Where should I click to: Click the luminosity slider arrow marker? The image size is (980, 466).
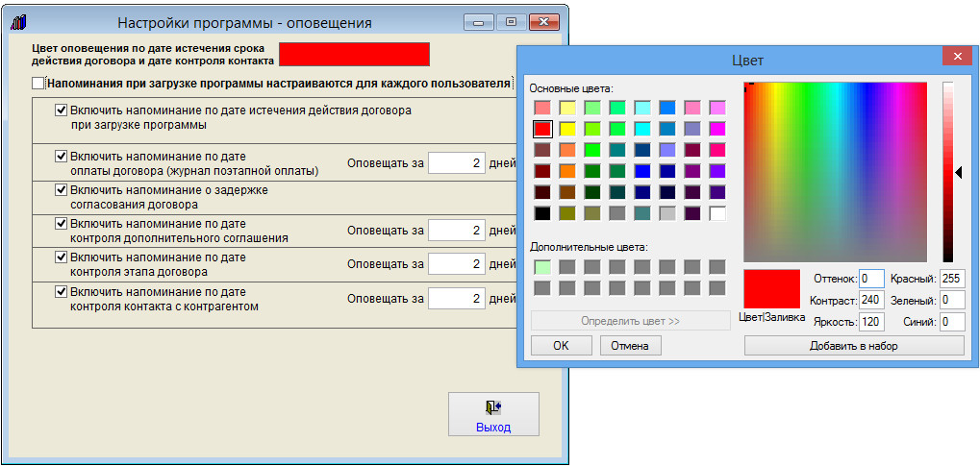pyautogui.click(x=960, y=172)
